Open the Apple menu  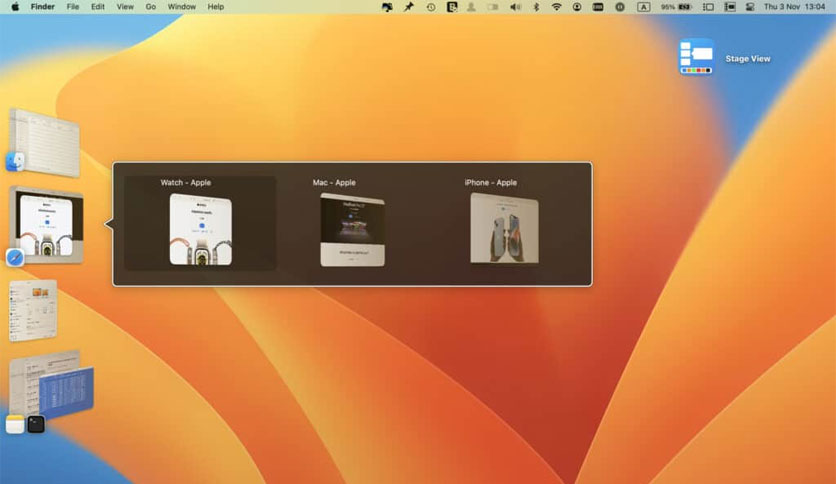pos(15,6)
